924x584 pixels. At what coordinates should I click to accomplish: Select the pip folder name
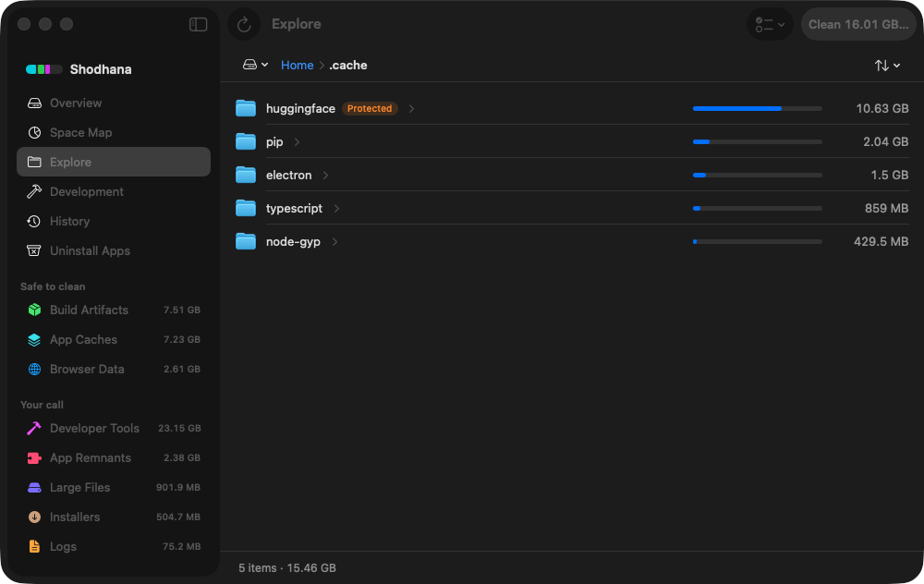click(x=274, y=142)
